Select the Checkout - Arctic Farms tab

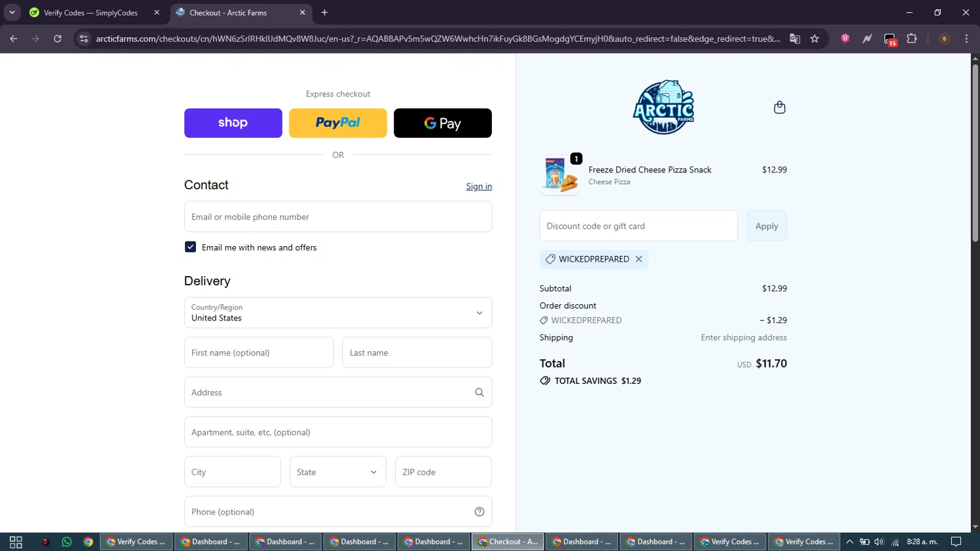(x=241, y=12)
